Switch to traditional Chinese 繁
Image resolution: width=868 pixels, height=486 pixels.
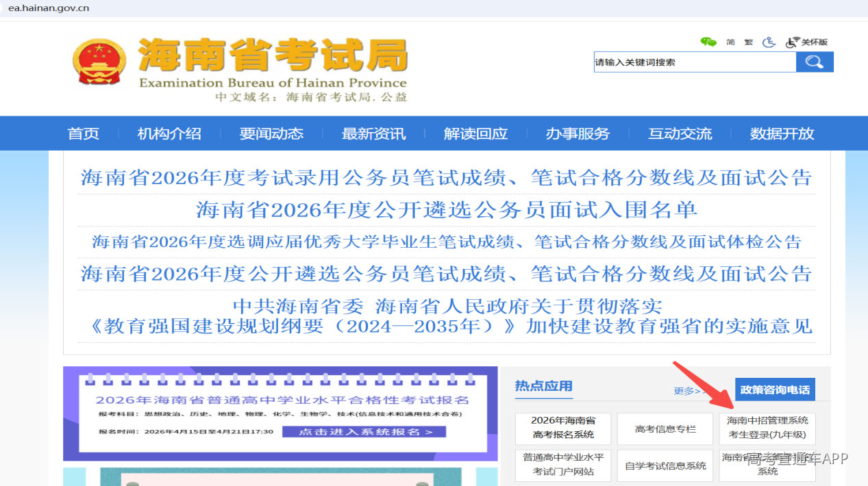click(749, 42)
